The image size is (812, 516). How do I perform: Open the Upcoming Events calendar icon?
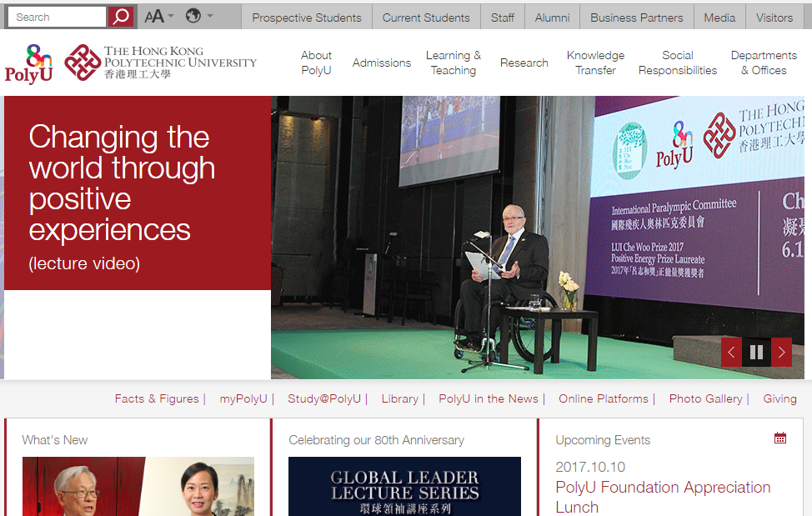779,438
